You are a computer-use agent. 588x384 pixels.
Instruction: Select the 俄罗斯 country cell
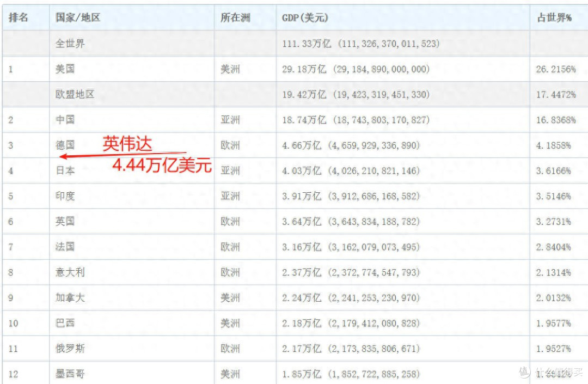[70, 349]
